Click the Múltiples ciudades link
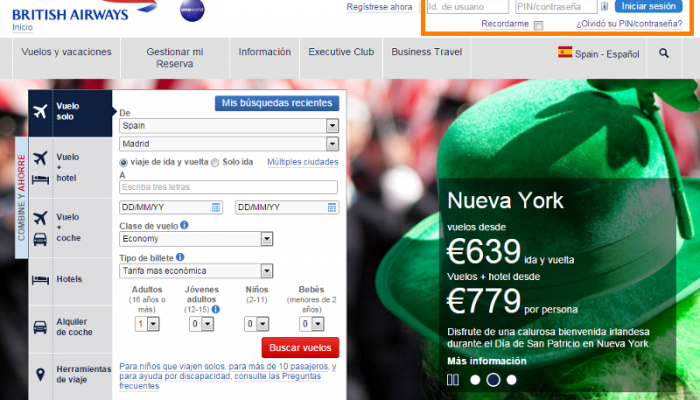The width and height of the screenshot is (700, 400). coord(303,162)
